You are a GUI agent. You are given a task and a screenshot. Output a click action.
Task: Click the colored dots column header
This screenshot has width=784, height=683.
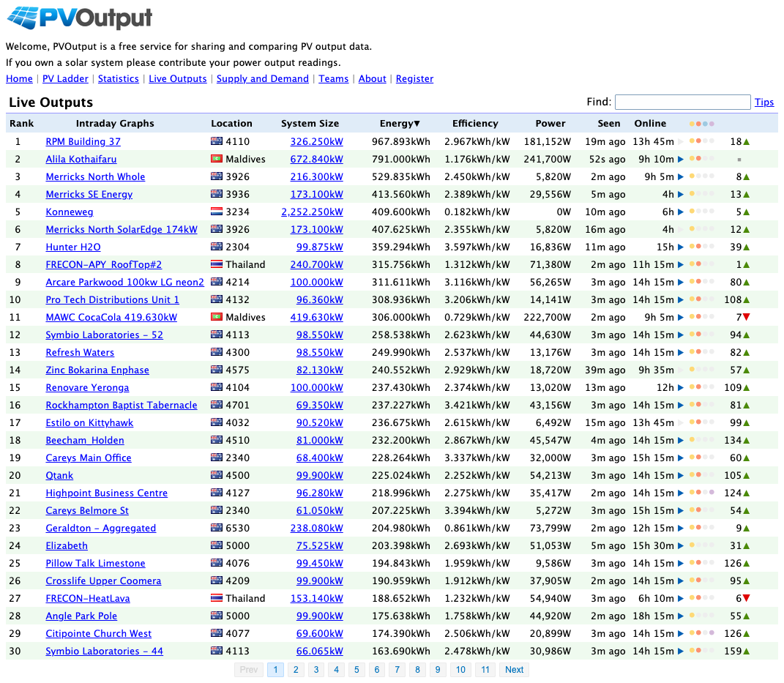click(x=701, y=124)
